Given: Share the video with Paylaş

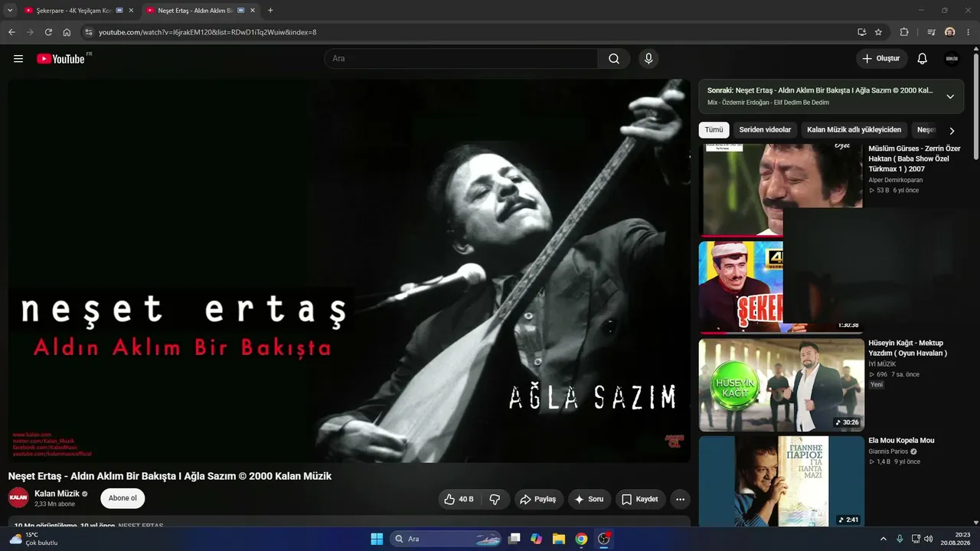Looking at the screenshot, I should coord(539,499).
